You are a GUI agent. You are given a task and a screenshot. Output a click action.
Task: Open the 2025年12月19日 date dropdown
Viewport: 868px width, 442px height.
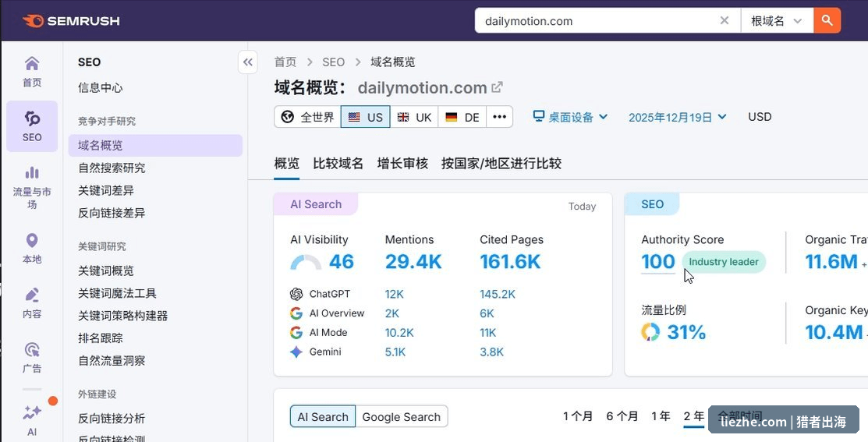(x=678, y=117)
